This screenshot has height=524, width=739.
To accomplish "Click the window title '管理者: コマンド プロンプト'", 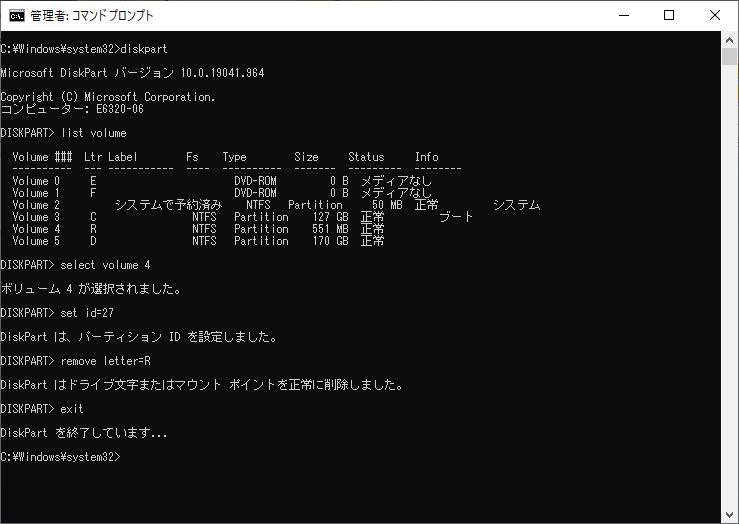I will click(x=92, y=16).
